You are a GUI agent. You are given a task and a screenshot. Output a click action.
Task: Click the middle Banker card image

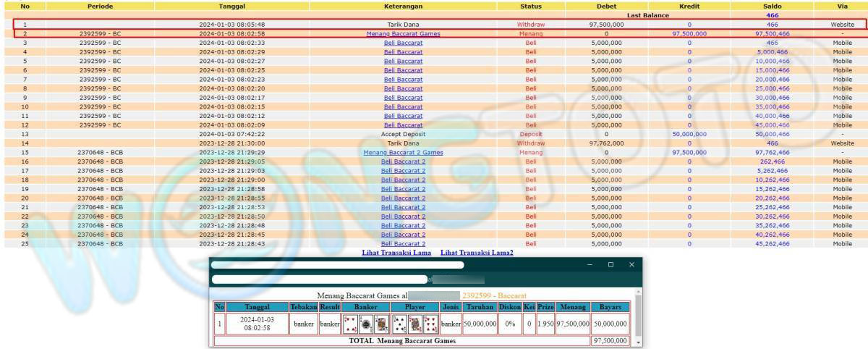(x=366, y=324)
